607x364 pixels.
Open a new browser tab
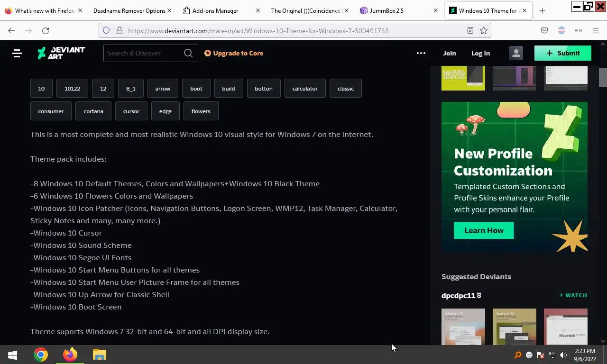tap(543, 10)
